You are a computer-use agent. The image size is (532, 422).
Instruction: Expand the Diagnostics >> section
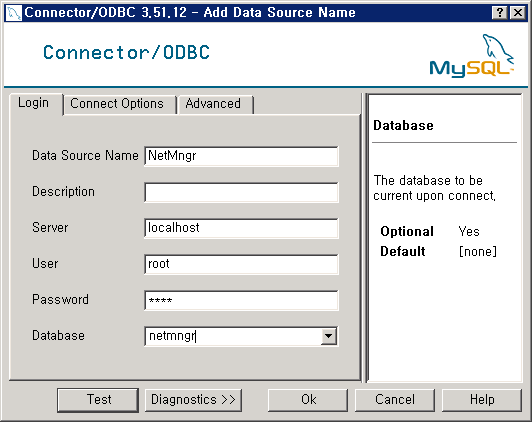193,400
